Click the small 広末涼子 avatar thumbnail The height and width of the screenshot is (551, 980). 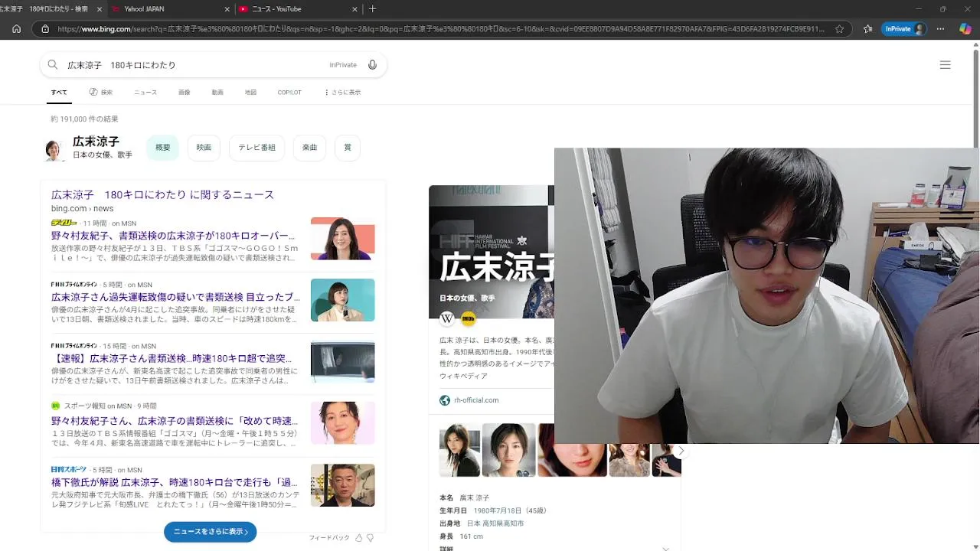pos(54,150)
